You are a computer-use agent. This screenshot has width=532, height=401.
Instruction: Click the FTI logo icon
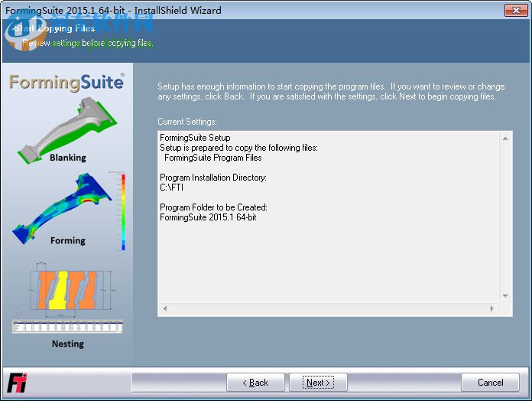coord(17,383)
